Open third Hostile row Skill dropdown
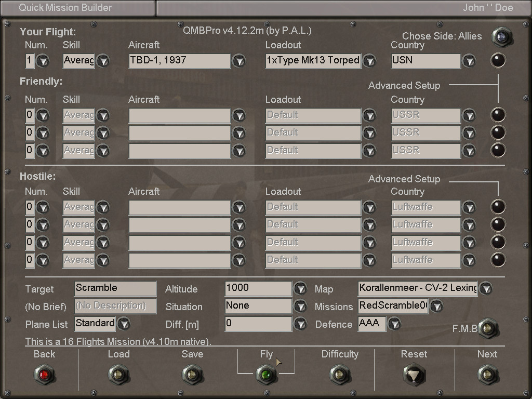 [x=103, y=243]
